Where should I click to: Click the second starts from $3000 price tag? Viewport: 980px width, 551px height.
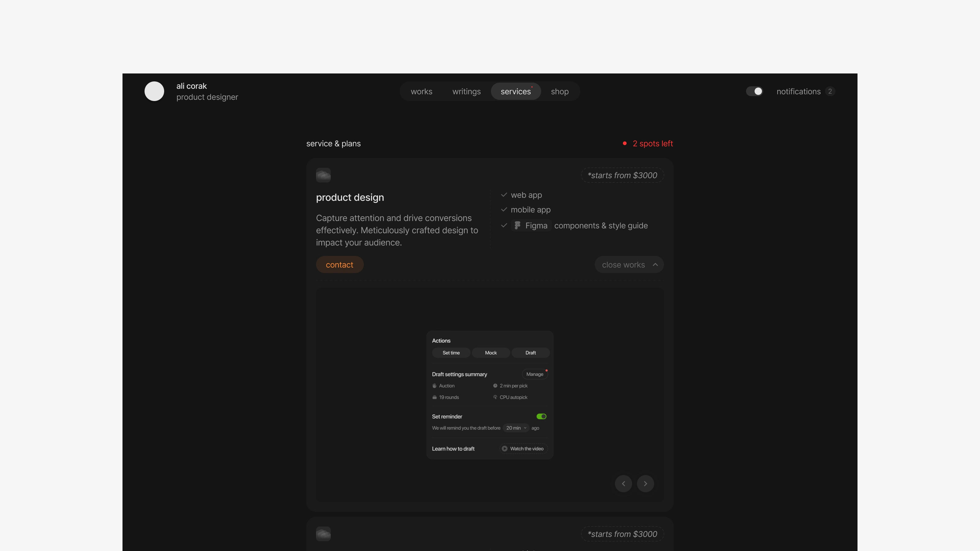click(x=622, y=534)
